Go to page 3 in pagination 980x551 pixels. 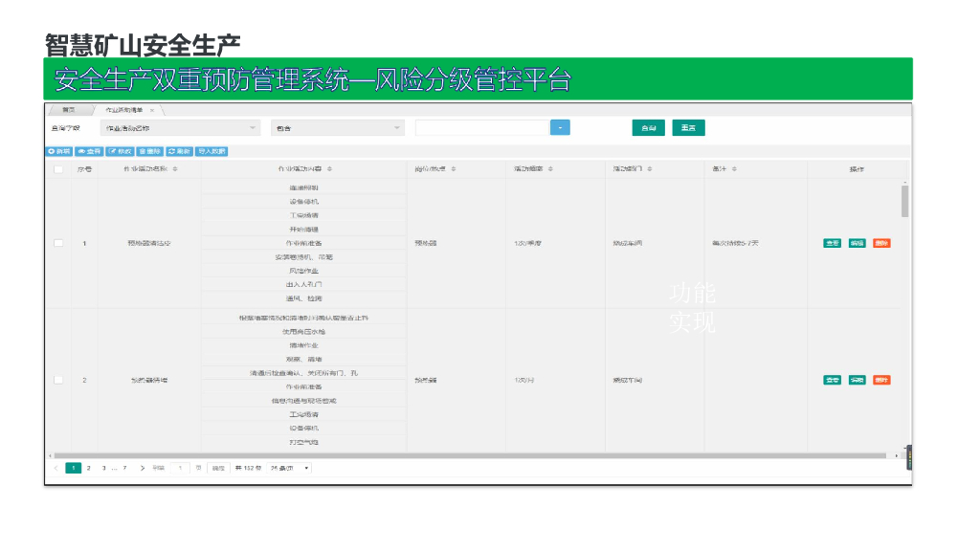pos(103,468)
